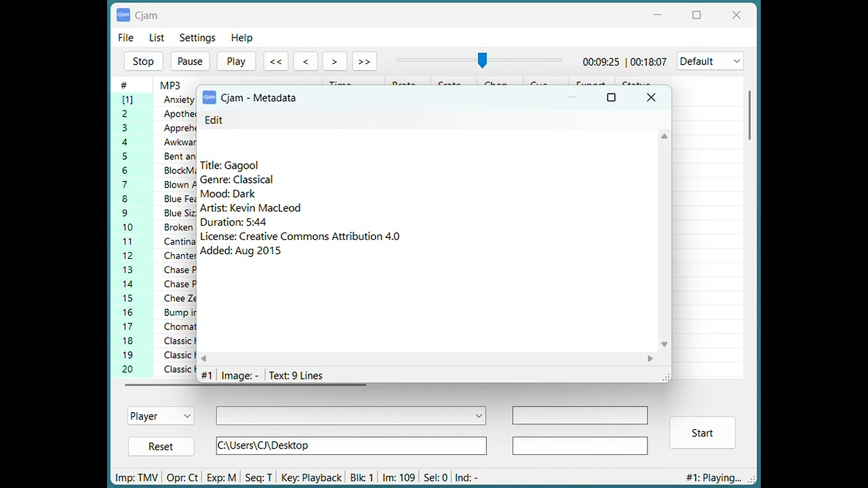Click the Pause button
The height and width of the screenshot is (488, 868).
190,61
